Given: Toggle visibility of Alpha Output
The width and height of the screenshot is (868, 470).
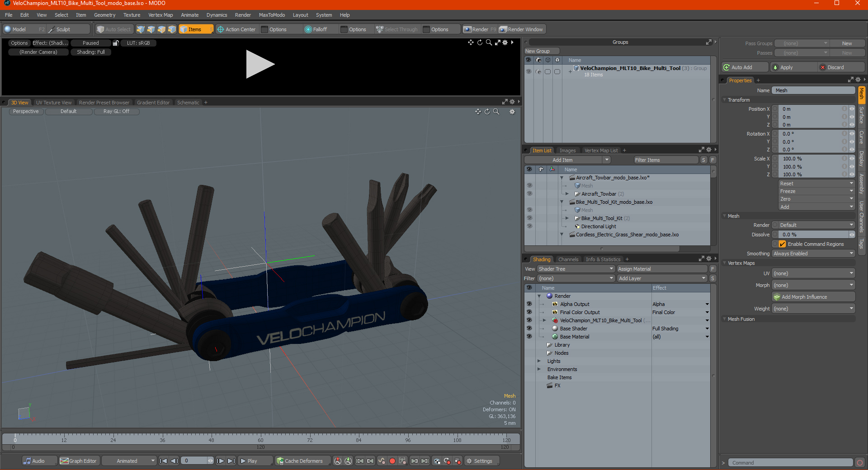Looking at the screenshot, I should coord(529,304).
